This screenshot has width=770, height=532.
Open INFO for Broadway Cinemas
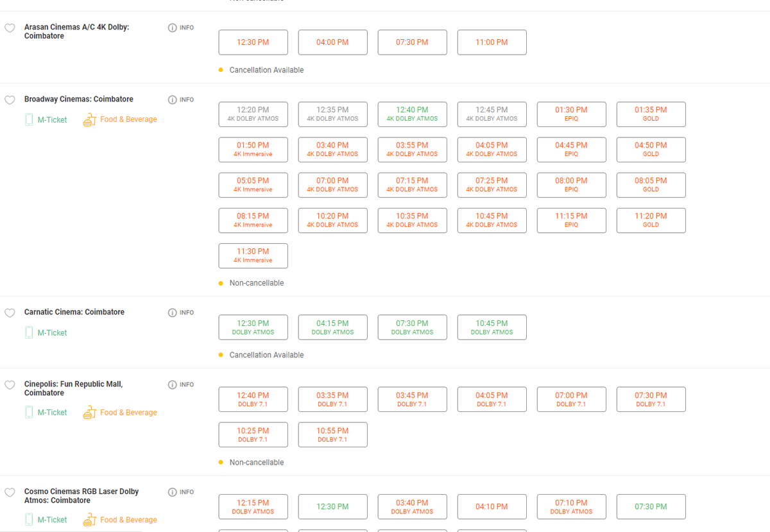[181, 99]
